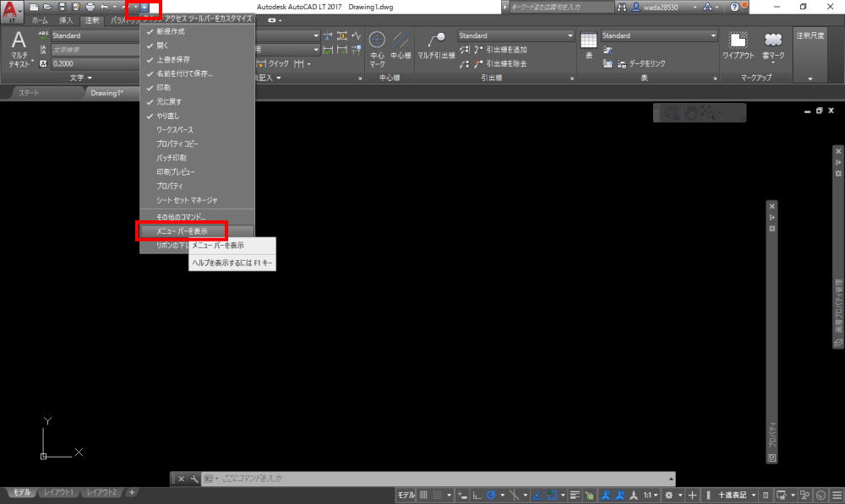Toggle the 印刷 checked menu entry
The width and height of the screenshot is (845, 504).
(197, 88)
